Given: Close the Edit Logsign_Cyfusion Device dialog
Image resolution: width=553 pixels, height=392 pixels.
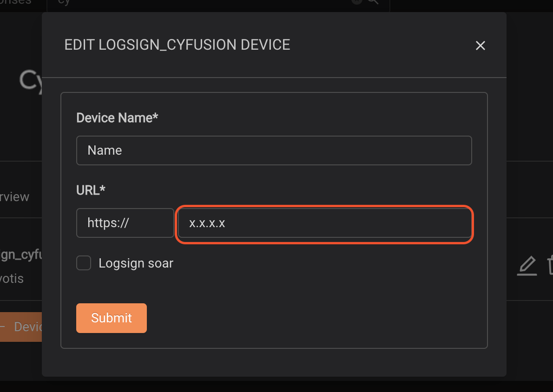Looking at the screenshot, I should (480, 46).
